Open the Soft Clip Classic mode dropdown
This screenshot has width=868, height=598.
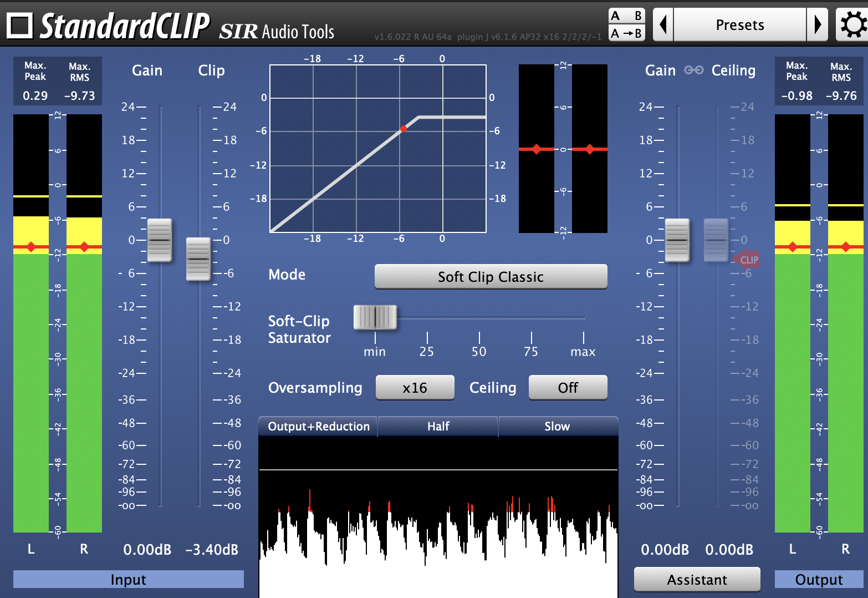click(x=491, y=276)
